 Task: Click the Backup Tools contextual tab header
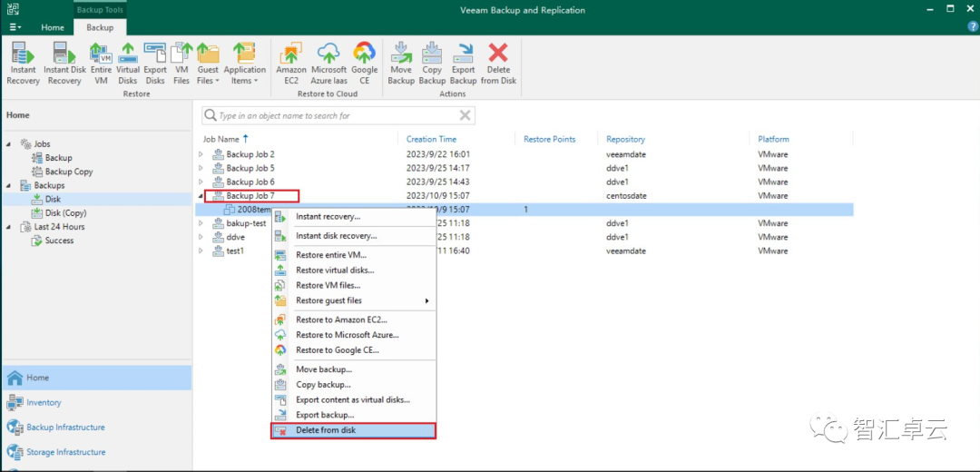click(100, 10)
